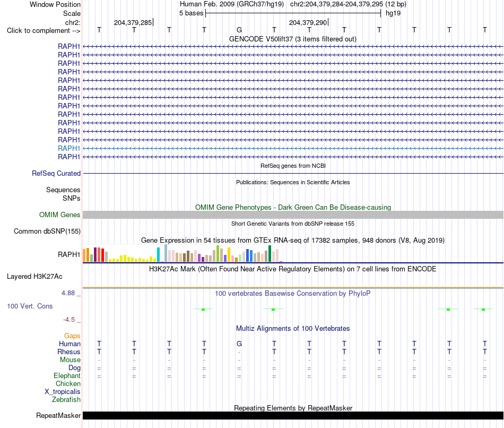Click the "SNPs" subtrack label

(x=72, y=198)
